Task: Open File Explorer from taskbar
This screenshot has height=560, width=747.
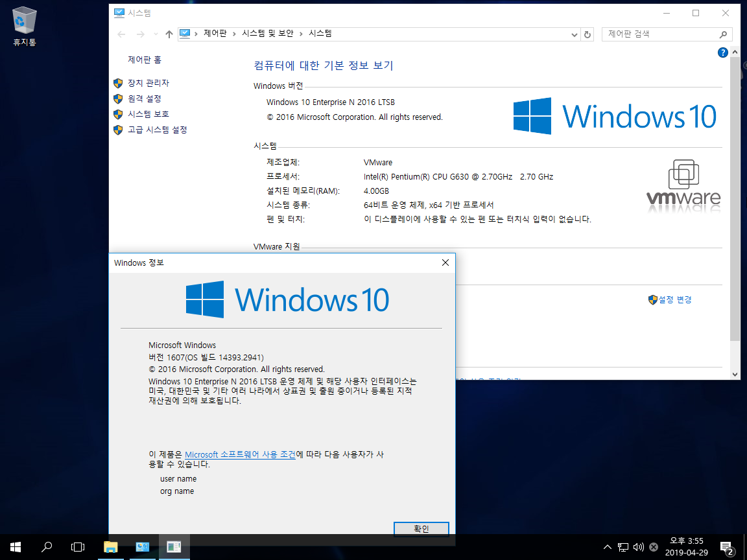Action: click(110, 546)
